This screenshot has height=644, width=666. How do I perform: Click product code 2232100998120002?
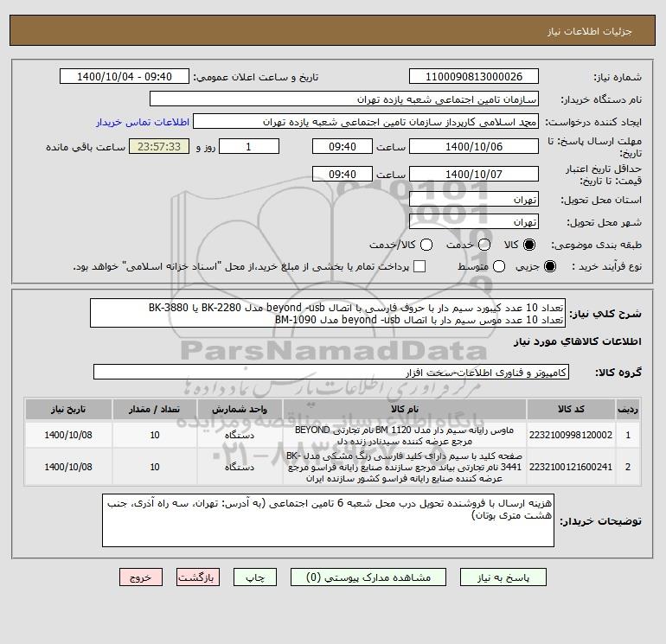point(571,435)
